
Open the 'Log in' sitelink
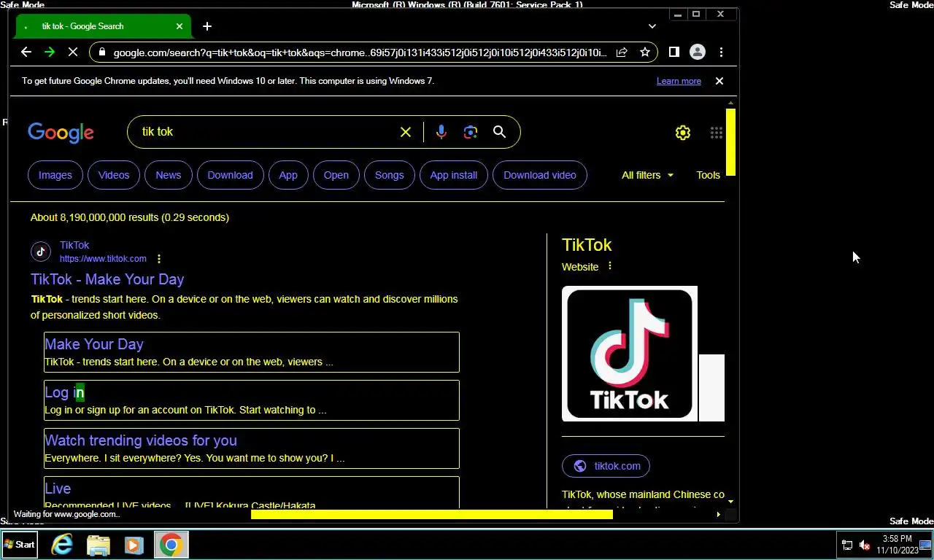pyautogui.click(x=64, y=392)
